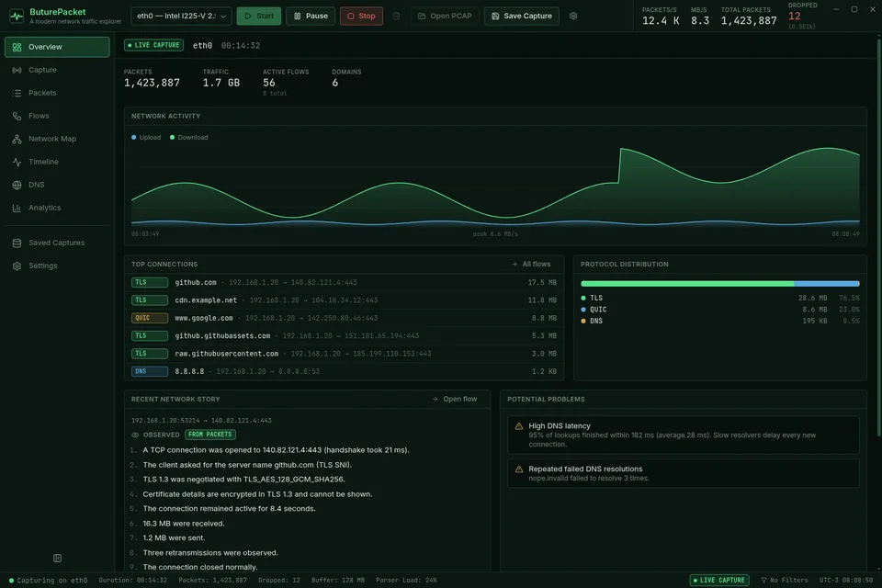Image resolution: width=882 pixels, height=588 pixels.
Task: Select the raw.githubusercontent.com connection row
Action: click(344, 354)
